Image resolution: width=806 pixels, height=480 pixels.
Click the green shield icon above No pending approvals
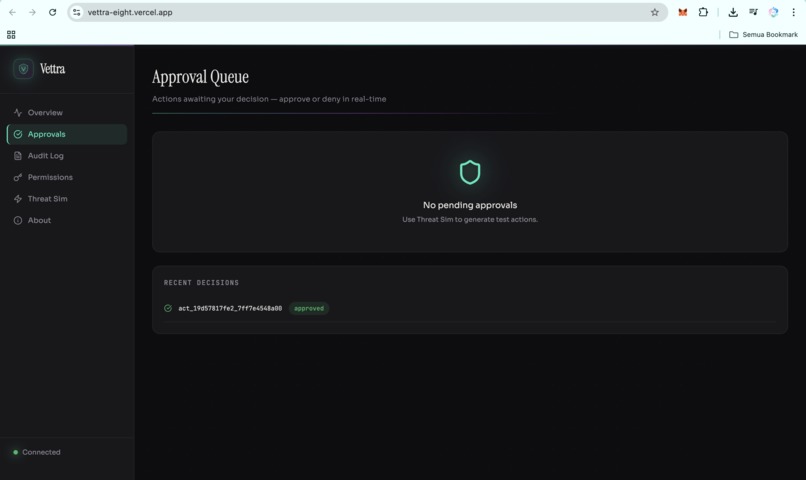point(470,172)
